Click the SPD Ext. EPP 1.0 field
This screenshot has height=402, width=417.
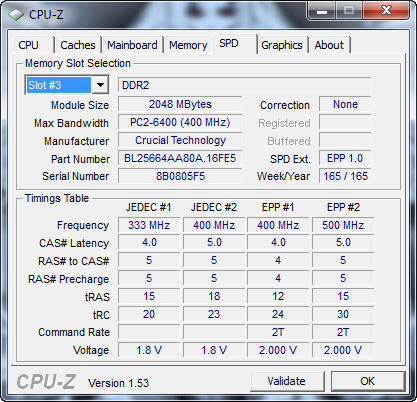pyautogui.click(x=345, y=158)
